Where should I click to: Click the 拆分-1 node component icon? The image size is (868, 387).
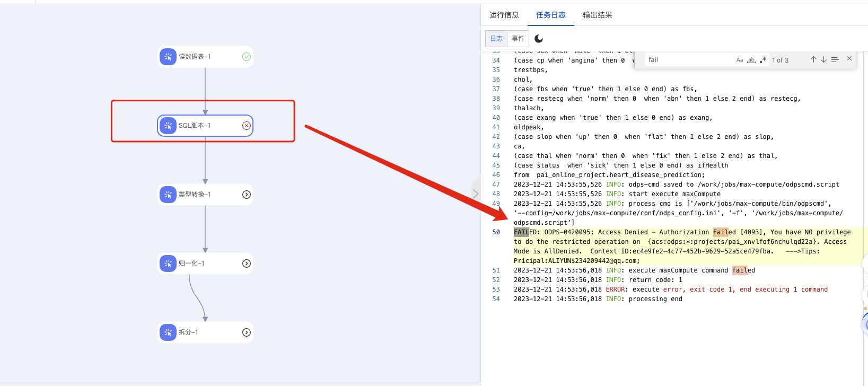168,332
